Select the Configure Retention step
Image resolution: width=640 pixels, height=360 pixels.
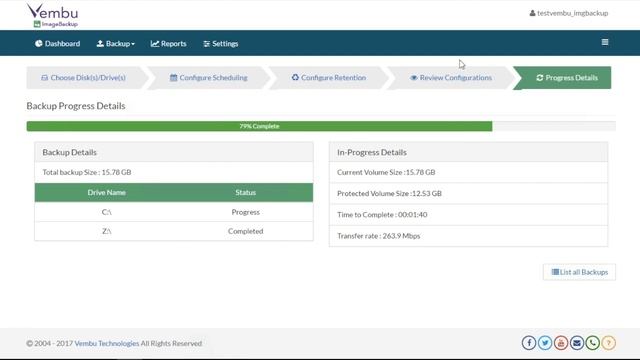[329, 78]
